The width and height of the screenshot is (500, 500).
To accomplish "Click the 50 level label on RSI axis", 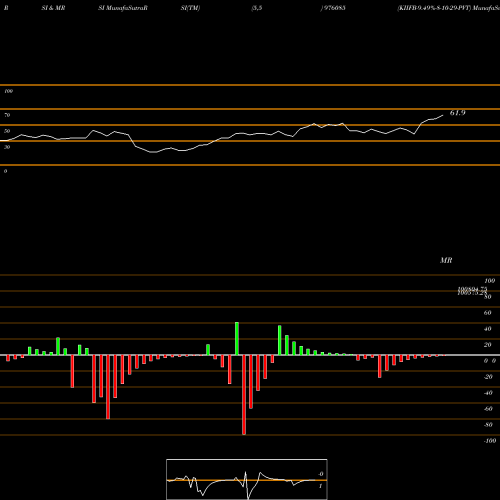I will pyautogui.click(x=7, y=131).
